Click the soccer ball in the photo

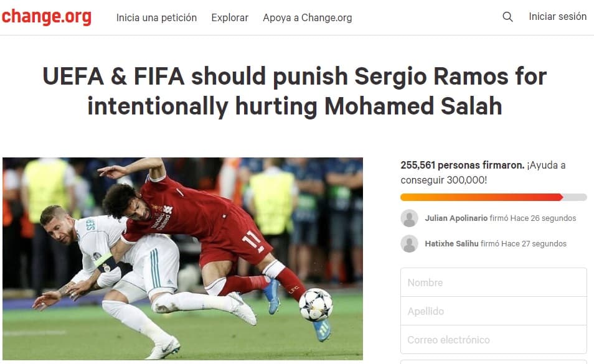[316, 305]
